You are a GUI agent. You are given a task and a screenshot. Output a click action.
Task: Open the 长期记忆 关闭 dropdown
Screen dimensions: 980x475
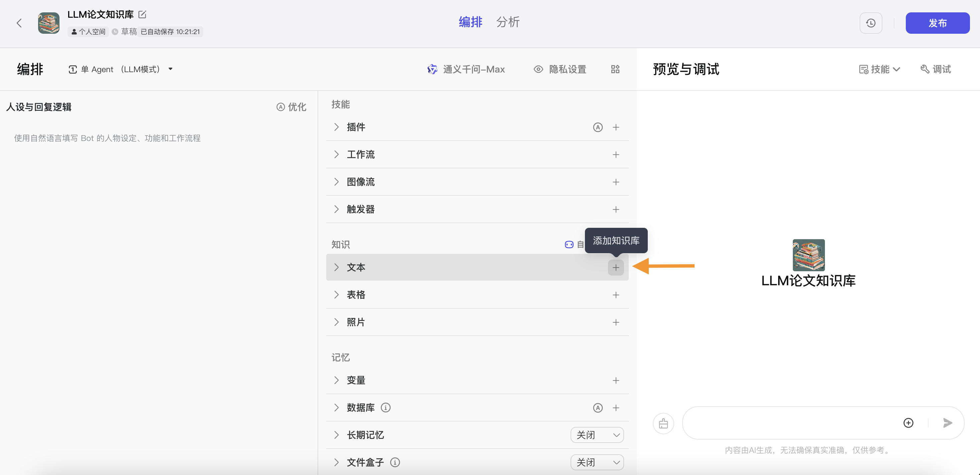tap(597, 435)
